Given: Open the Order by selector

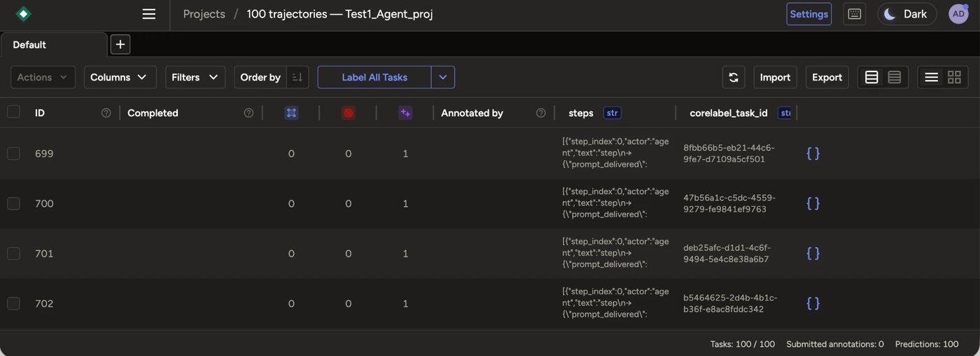Looking at the screenshot, I should pos(260,77).
